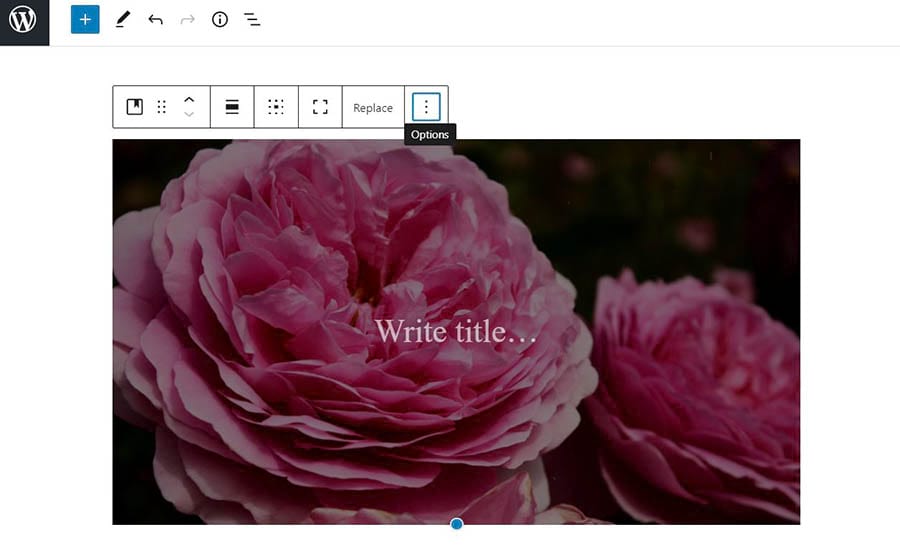Click the blue resize handle below the cover

point(457,524)
